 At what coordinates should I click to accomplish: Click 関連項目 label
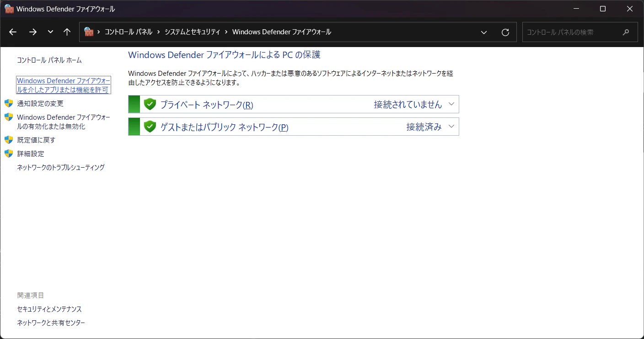pyautogui.click(x=31, y=296)
